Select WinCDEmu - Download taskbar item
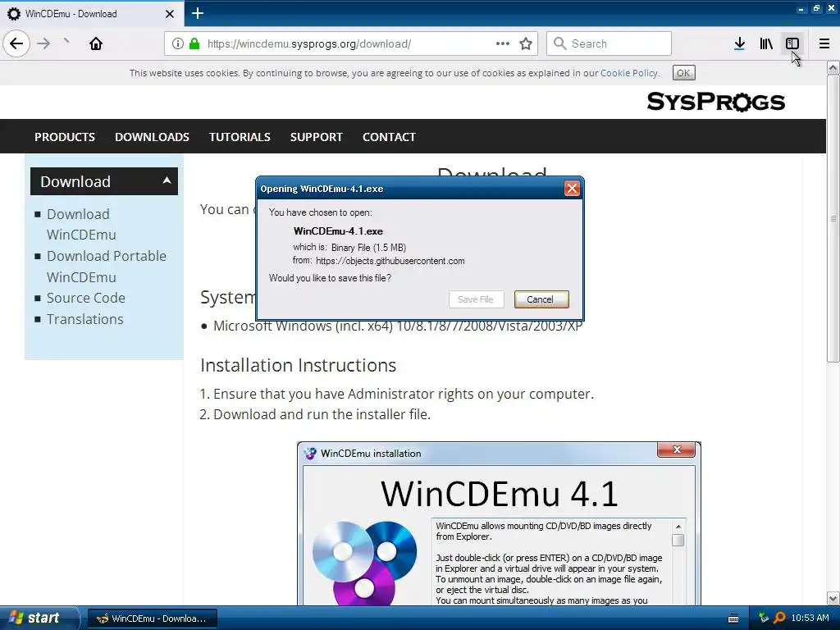This screenshot has width=840, height=630. 152,619
